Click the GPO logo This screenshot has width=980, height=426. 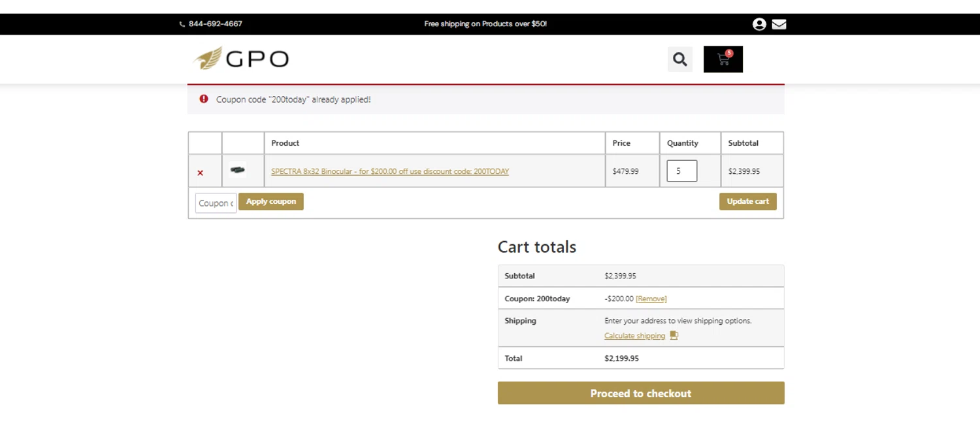[x=241, y=59]
